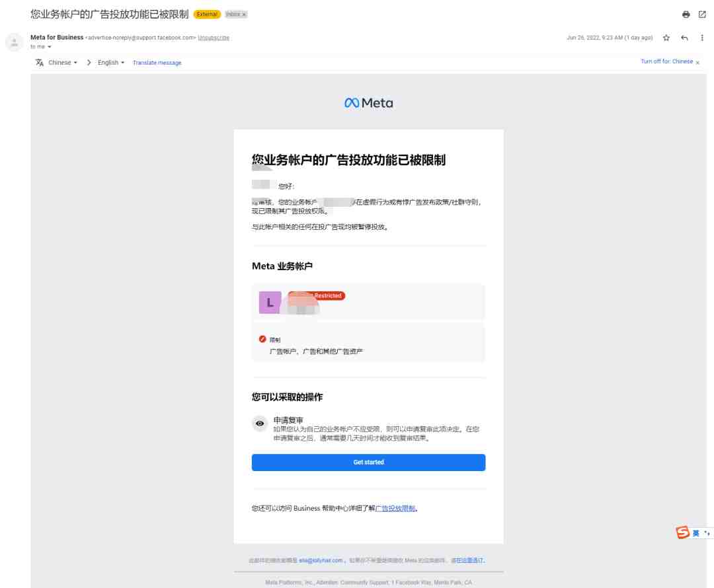Click the recipient email address in footer
Viewport: 714px width, 588px height.
pos(321,560)
